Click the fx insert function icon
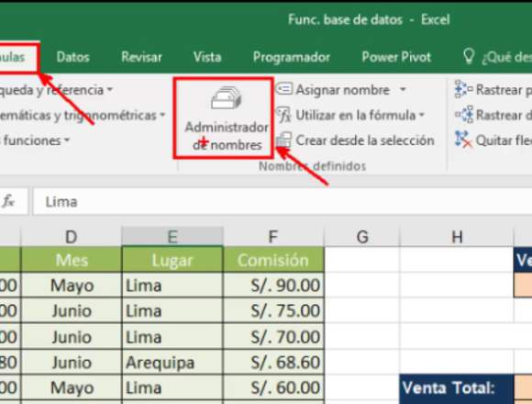The image size is (532, 404). click(8, 202)
